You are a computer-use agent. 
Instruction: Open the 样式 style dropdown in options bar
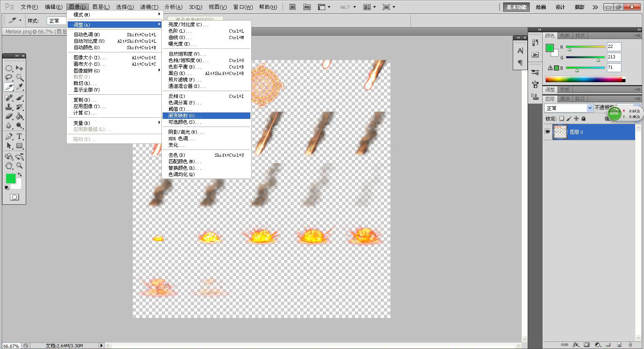click(x=57, y=21)
